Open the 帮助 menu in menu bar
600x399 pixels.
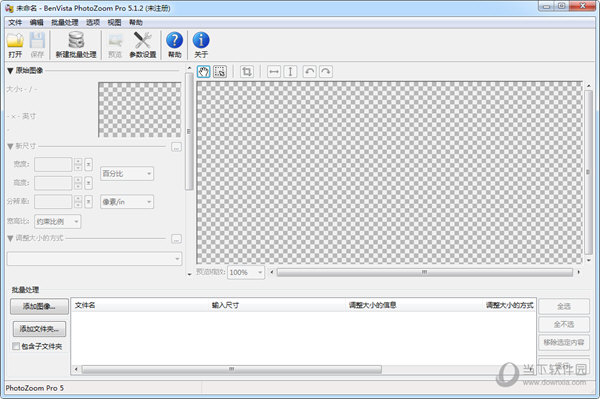click(x=136, y=23)
